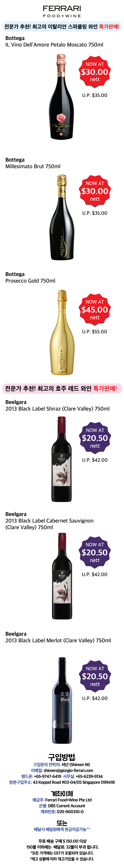Click the purple $20.50 badge for Shiraz
The width and height of the screenshot is (124, 868).
(x=95, y=438)
